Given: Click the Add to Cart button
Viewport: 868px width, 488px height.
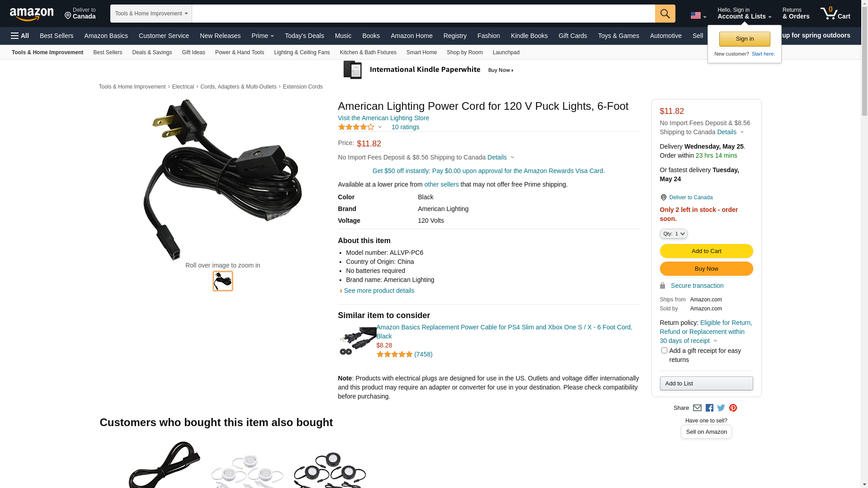Looking at the screenshot, I should (x=706, y=251).
